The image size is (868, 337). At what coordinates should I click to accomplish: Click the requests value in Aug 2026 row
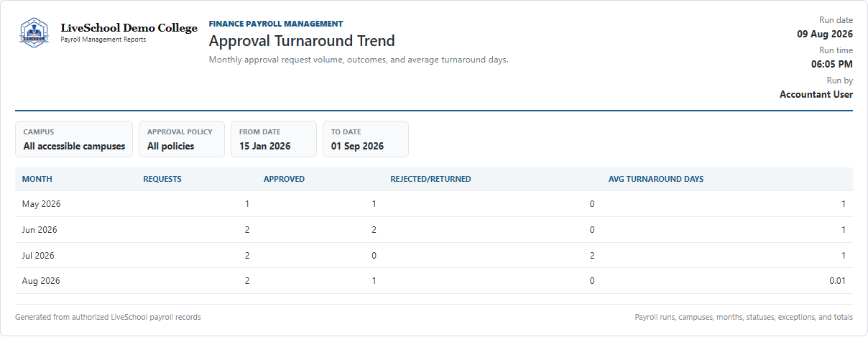(x=247, y=281)
